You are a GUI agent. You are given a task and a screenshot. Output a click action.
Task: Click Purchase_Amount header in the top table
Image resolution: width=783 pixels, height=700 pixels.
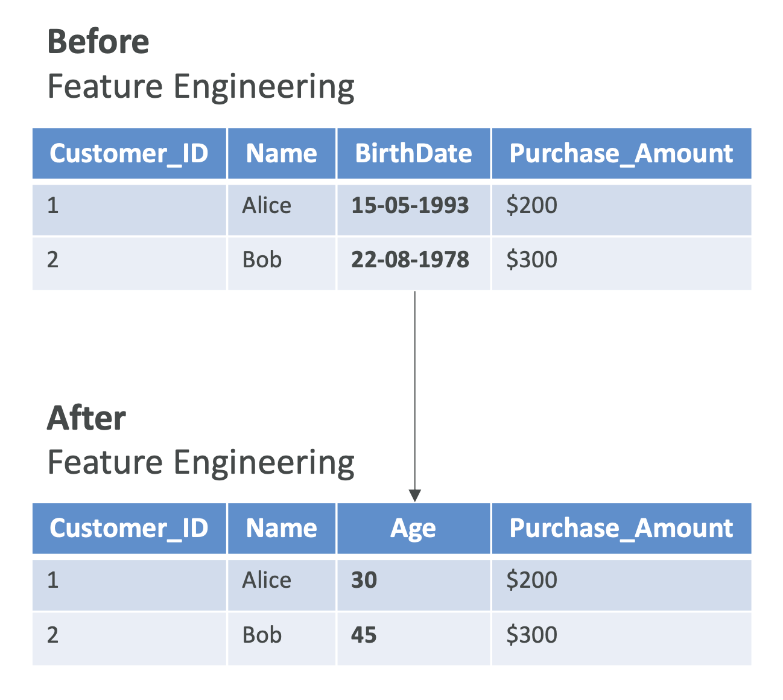click(621, 153)
